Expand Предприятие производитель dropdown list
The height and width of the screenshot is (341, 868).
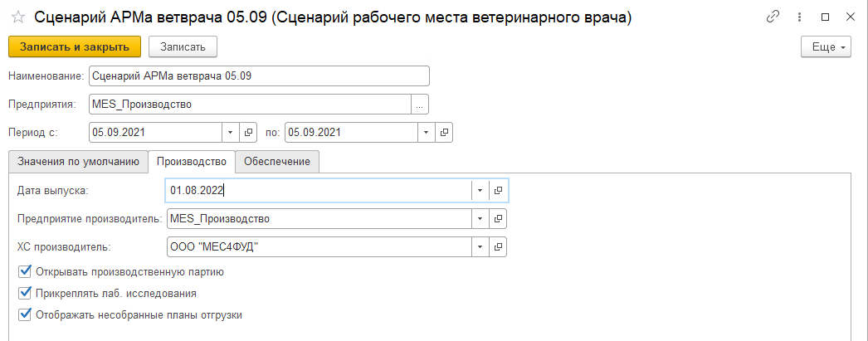(480, 218)
